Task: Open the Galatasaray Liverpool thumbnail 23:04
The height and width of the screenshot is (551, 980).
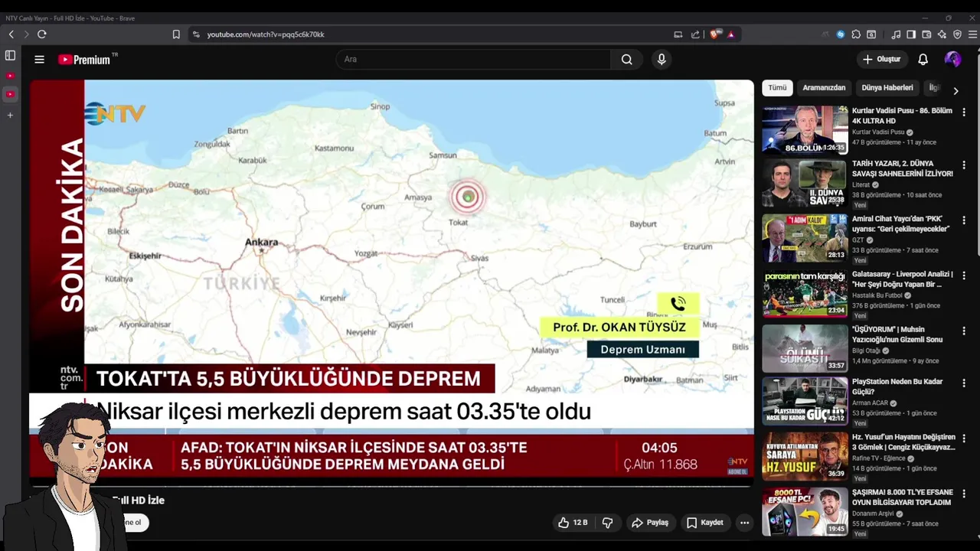Action: pyautogui.click(x=805, y=293)
